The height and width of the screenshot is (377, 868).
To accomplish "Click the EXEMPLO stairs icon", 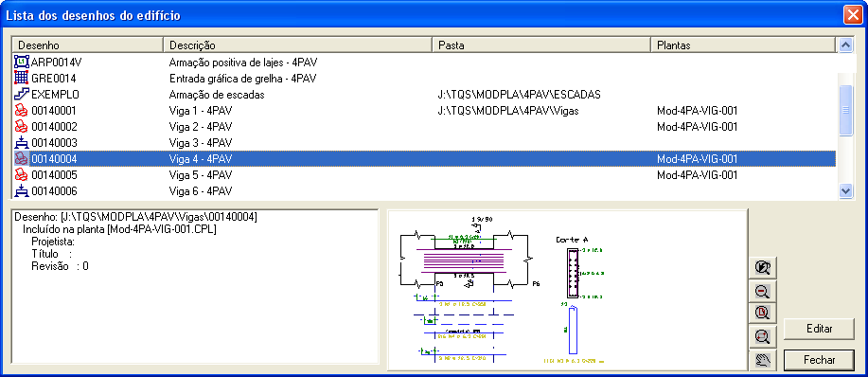I will coord(21,94).
